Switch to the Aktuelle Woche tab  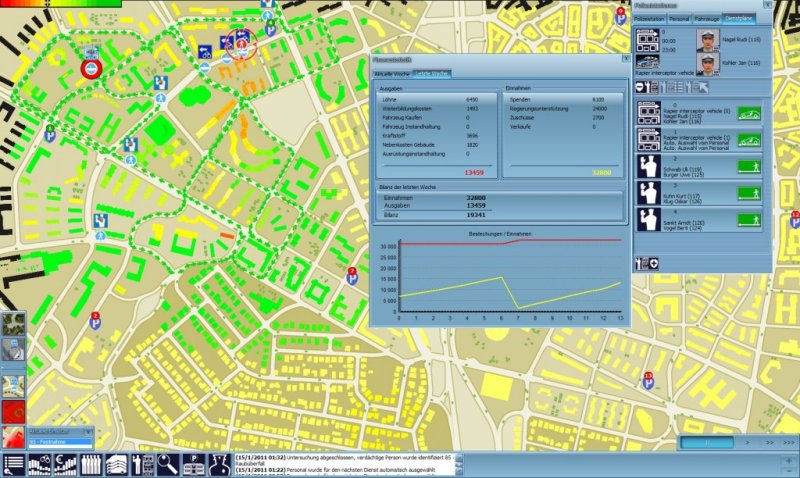pyautogui.click(x=391, y=74)
